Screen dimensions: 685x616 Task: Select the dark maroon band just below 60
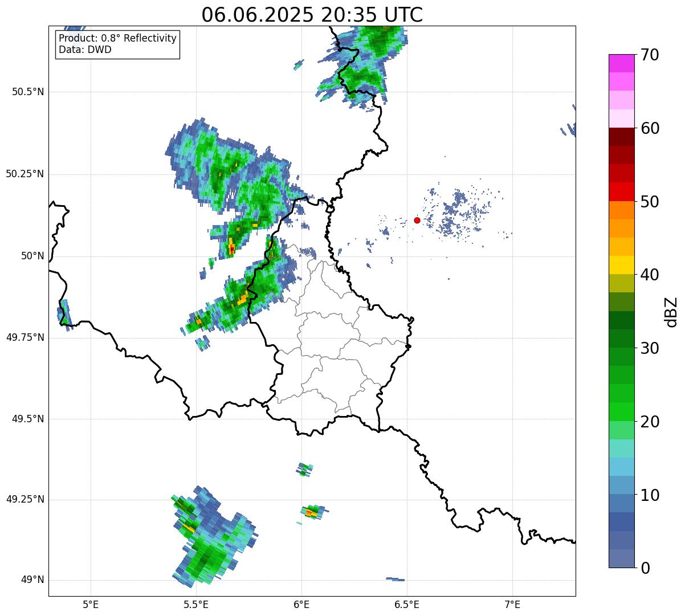pyautogui.click(x=621, y=137)
